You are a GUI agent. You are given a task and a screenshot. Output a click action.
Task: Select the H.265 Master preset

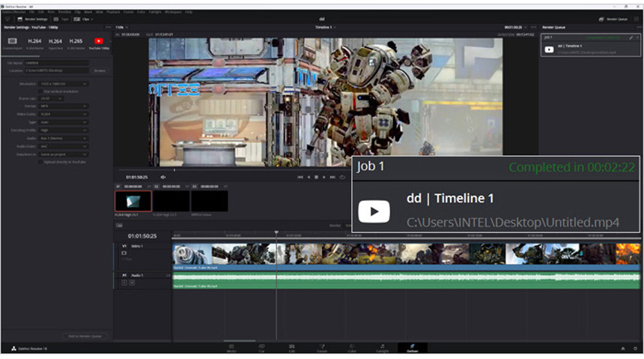76,42
